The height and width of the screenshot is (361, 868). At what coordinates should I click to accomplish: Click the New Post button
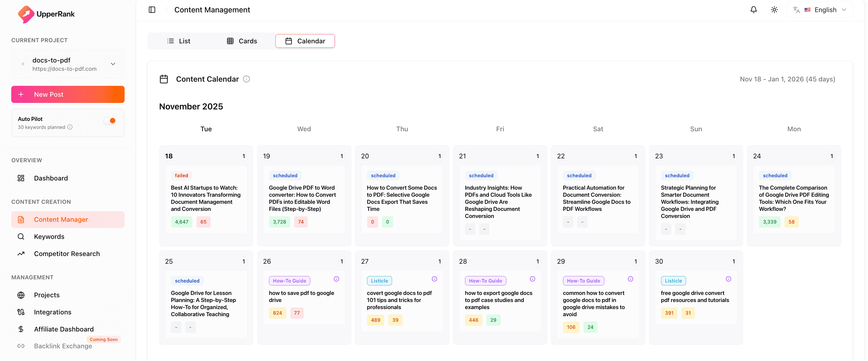68,95
